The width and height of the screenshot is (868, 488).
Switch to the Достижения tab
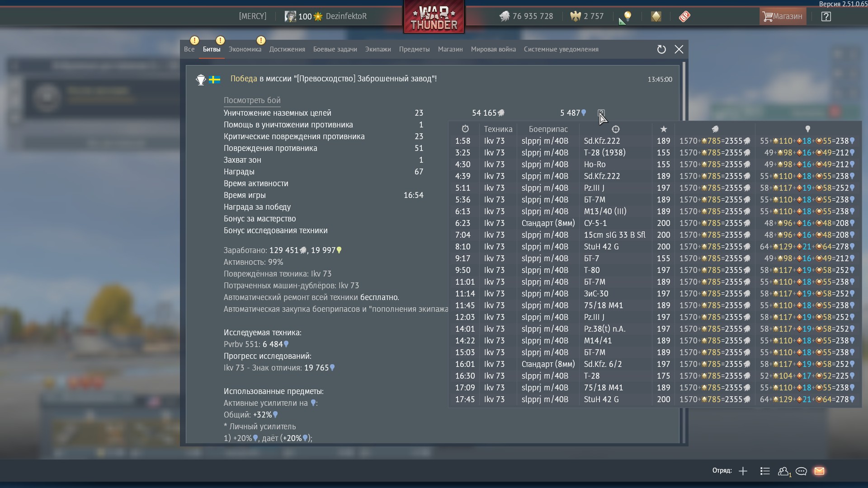coord(287,49)
